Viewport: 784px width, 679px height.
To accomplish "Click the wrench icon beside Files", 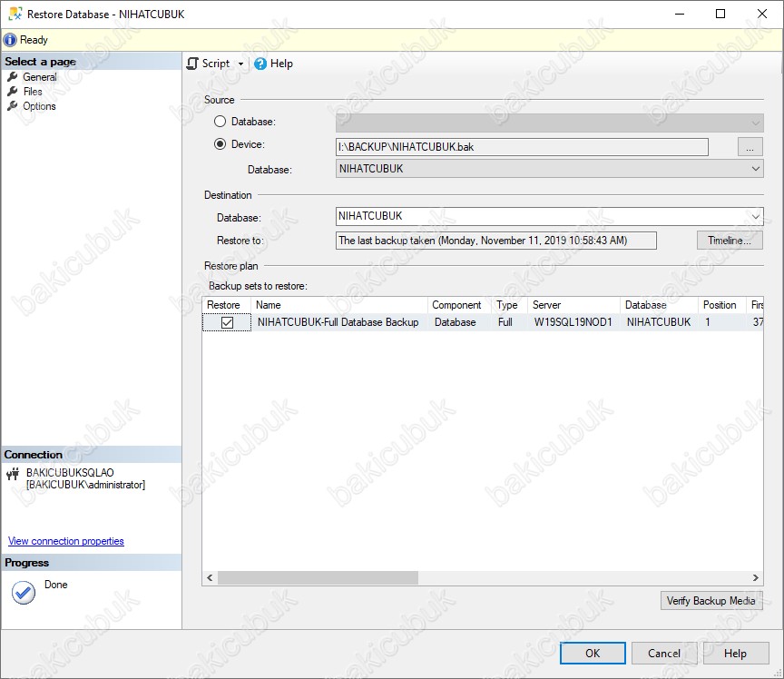I will [x=13, y=91].
